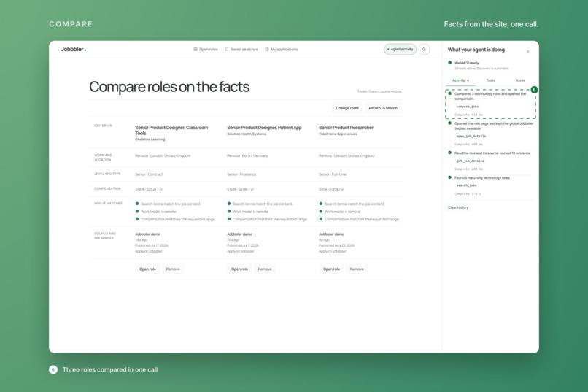
Task: Click the 'What your agent is doing' title
Action: (476, 50)
